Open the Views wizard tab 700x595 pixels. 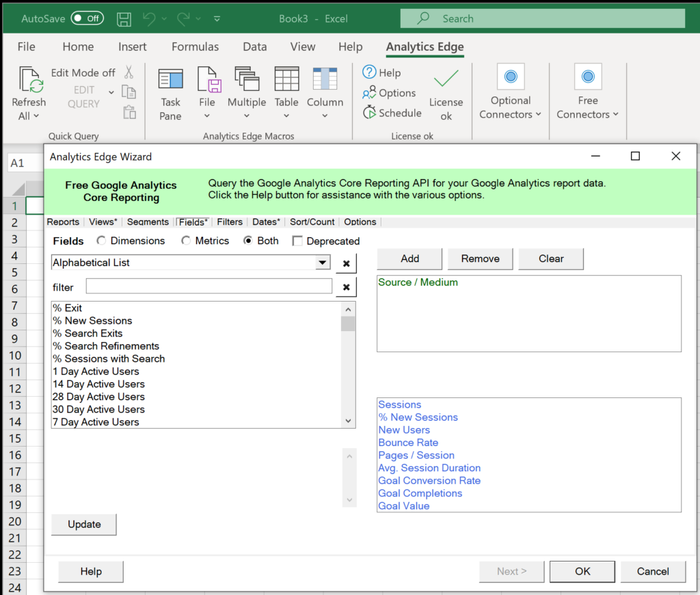coord(103,222)
